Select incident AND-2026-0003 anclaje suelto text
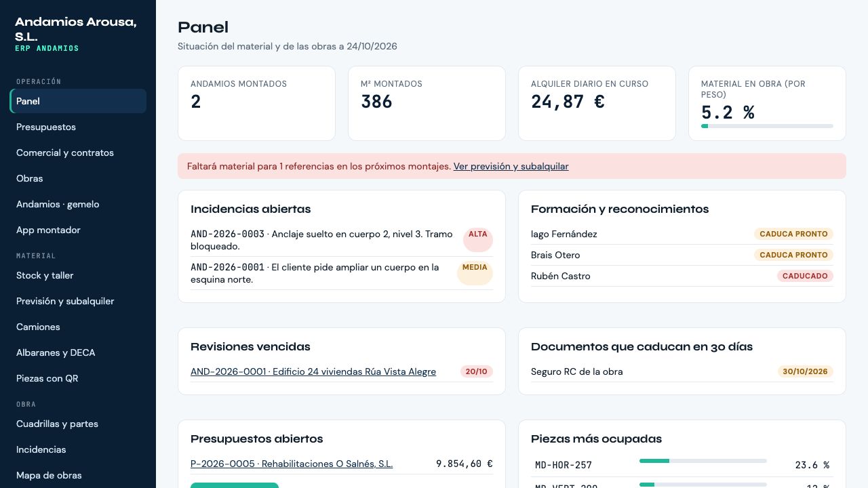The image size is (868, 488). tap(321, 240)
